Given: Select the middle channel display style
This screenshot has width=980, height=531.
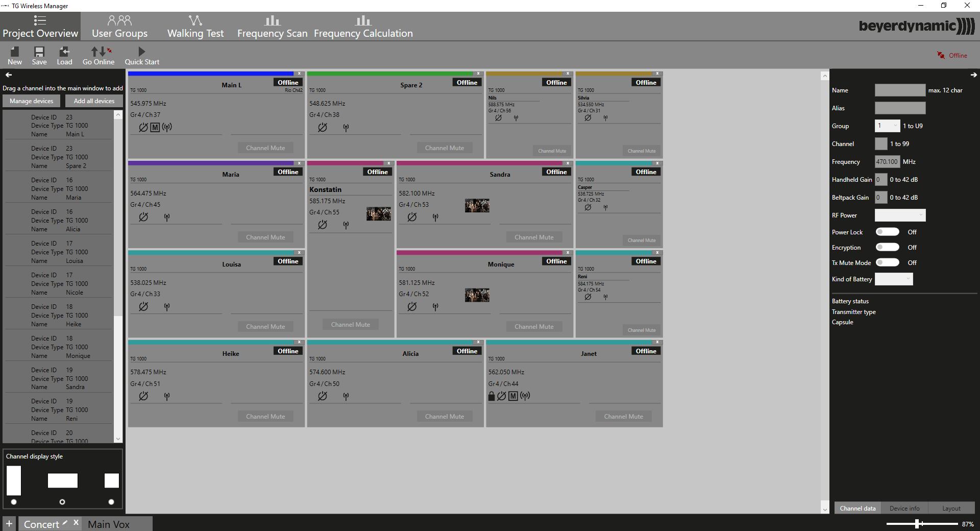Looking at the screenshot, I should coord(62,501).
